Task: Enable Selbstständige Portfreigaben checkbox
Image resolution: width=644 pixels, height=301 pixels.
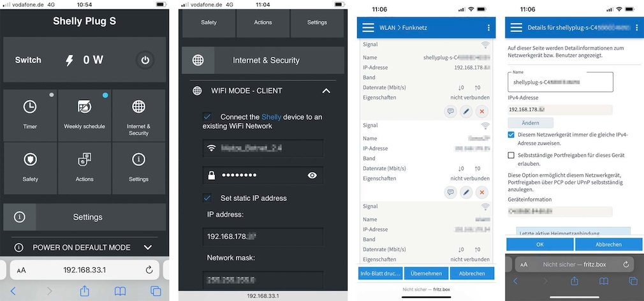Action: coord(511,155)
